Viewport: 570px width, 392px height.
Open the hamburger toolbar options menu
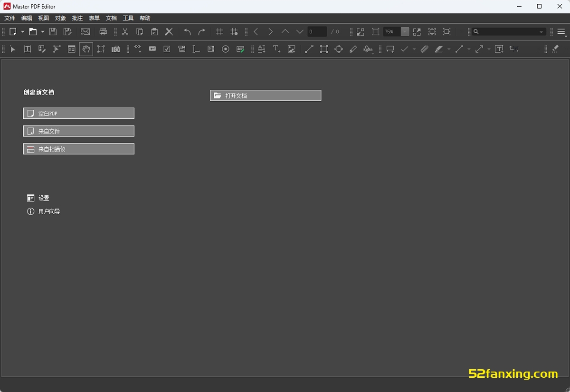point(561,32)
